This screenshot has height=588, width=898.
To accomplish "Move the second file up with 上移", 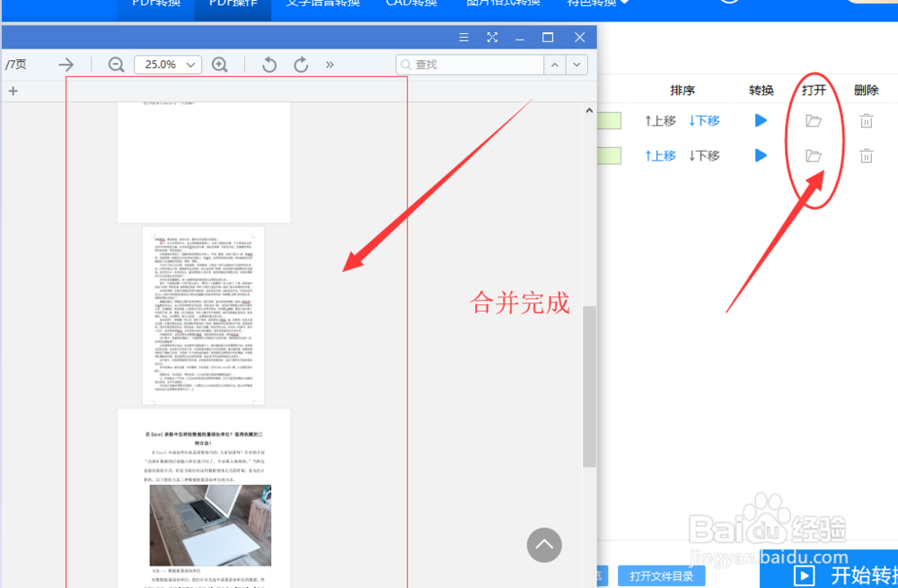I will [659, 154].
